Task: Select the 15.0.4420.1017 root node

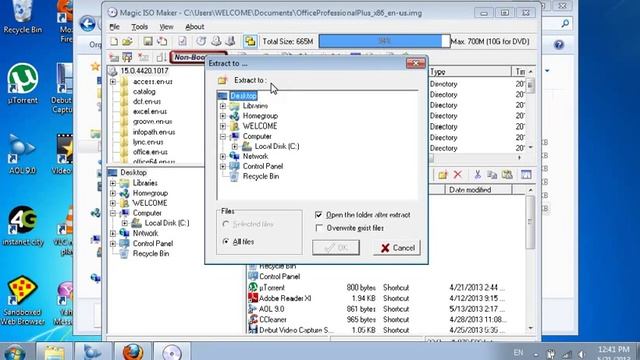Action: pyautogui.click(x=144, y=71)
